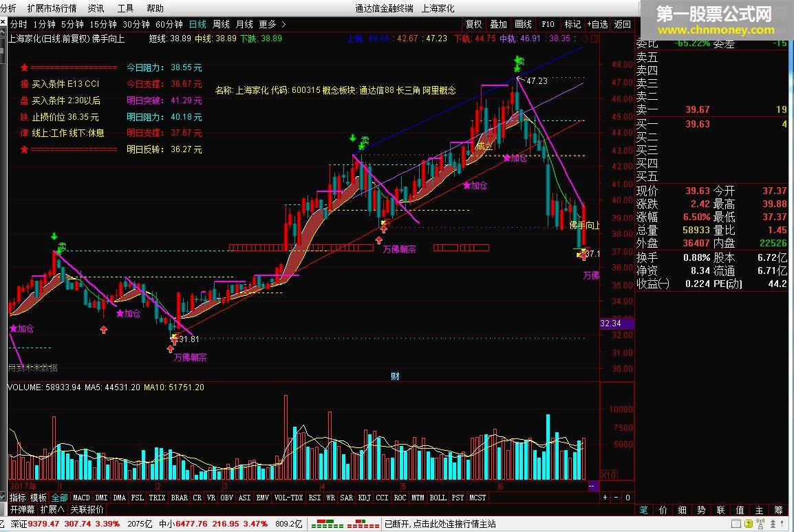Switch to DMI indicator
The image size is (794, 532).
[x=102, y=498]
